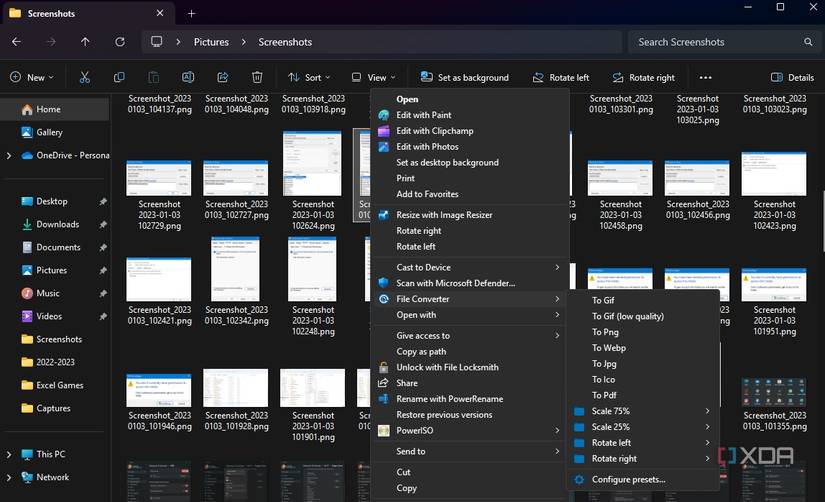Click the Edit with Paint icon
The height and width of the screenshot is (502, 825).
[384, 115]
